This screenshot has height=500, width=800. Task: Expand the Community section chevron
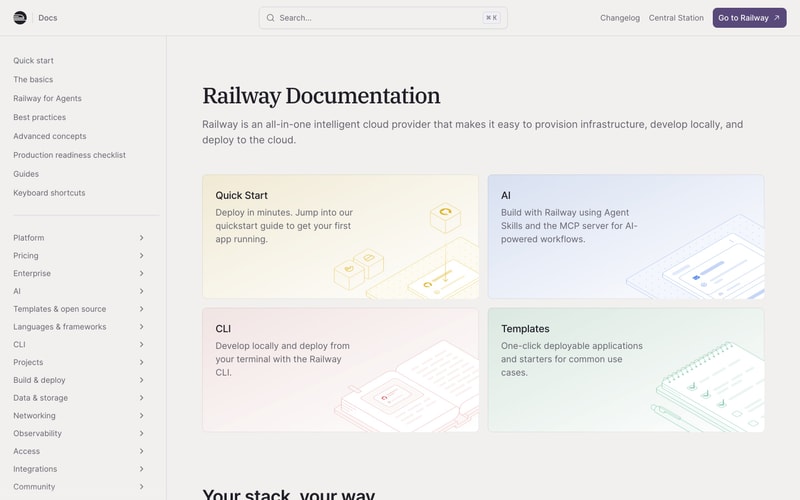tap(141, 487)
